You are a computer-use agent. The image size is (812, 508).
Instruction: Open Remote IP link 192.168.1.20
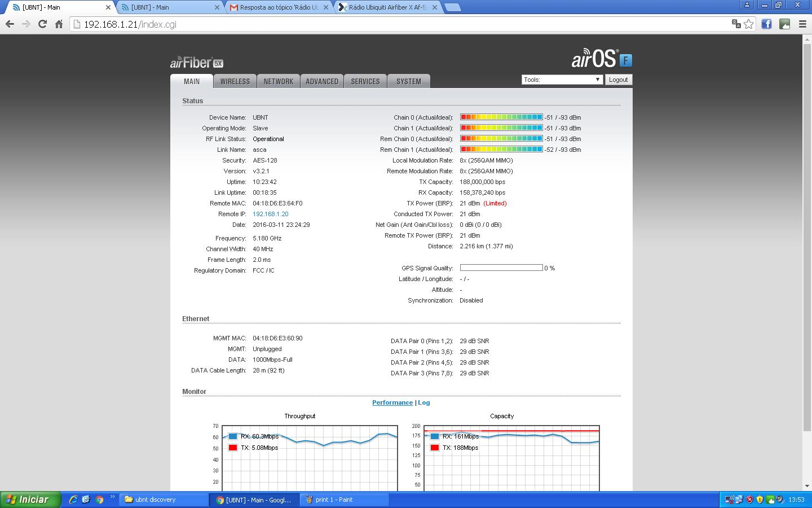pos(271,214)
